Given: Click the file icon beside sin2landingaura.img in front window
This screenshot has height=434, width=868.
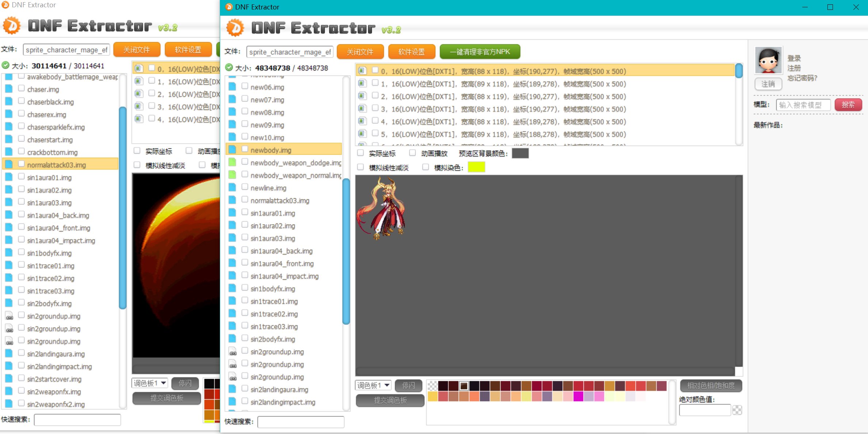Looking at the screenshot, I should 232,389.
